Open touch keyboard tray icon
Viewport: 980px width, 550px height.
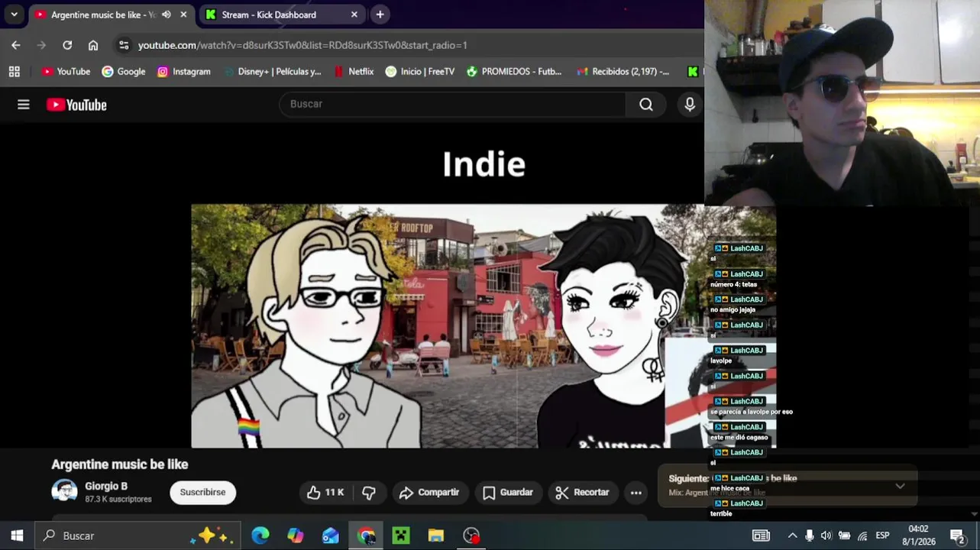(x=761, y=535)
